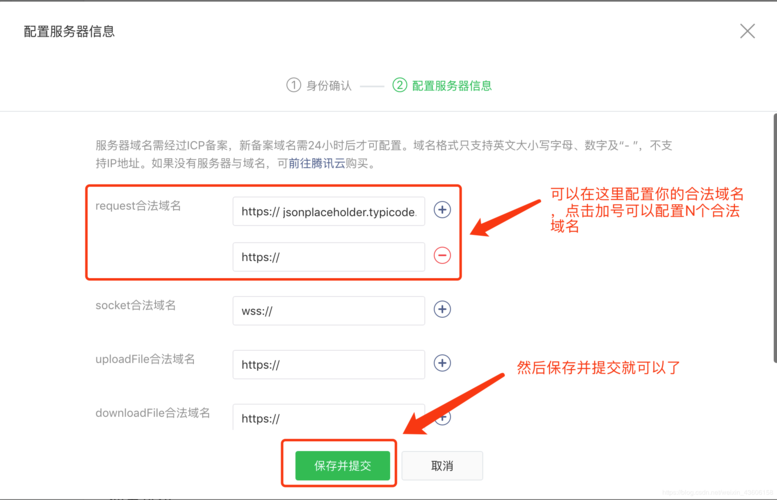Click the 取消 button
Image resolution: width=777 pixels, height=500 pixels.
click(x=442, y=466)
